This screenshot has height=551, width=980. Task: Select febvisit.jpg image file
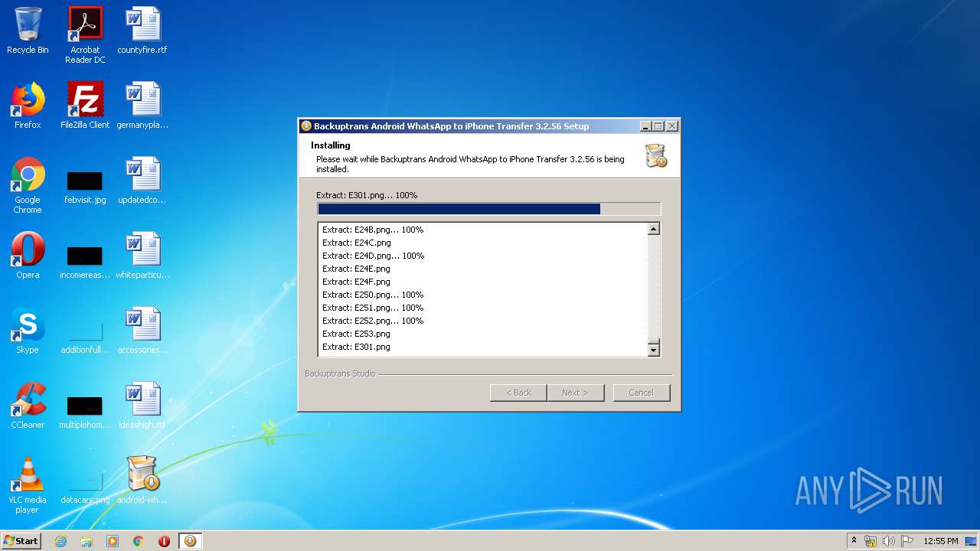(x=85, y=186)
